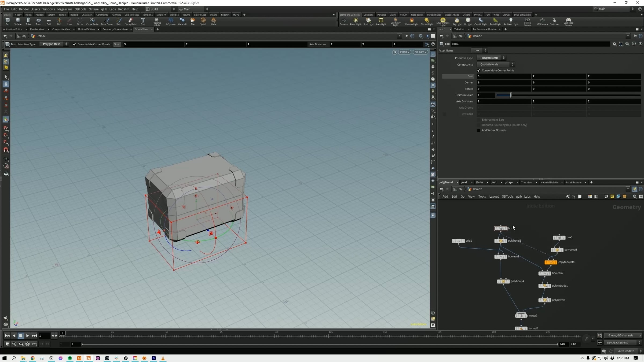Select the Spray Paint shelf tool
The width and height of the screenshot is (644, 362).
tap(131, 21)
